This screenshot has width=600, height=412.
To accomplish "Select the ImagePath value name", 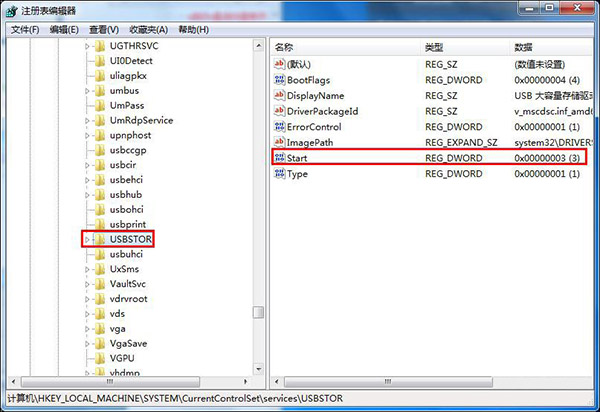I will point(310,143).
